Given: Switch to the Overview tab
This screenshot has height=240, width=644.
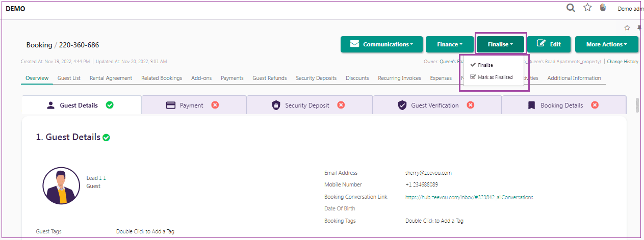Looking at the screenshot, I should click(x=37, y=78).
